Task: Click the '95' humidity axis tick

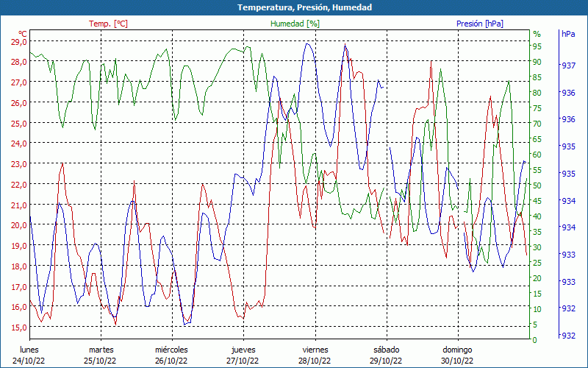Action: (537, 46)
